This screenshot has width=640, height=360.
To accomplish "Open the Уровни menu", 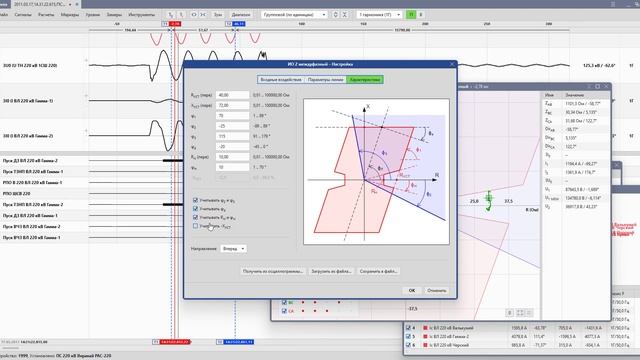I will coord(93,15).
